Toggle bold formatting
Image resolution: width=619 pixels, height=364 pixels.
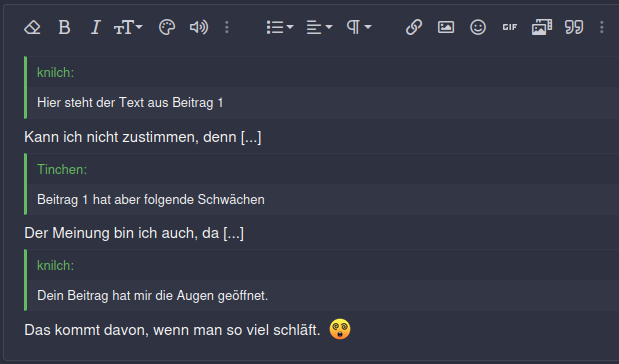click(x=64, y=27)
